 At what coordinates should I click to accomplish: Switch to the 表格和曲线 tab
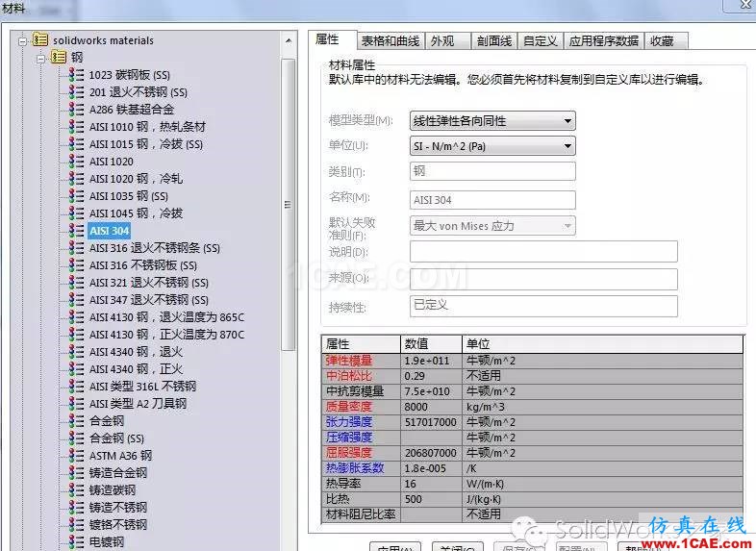coord(391,41)
